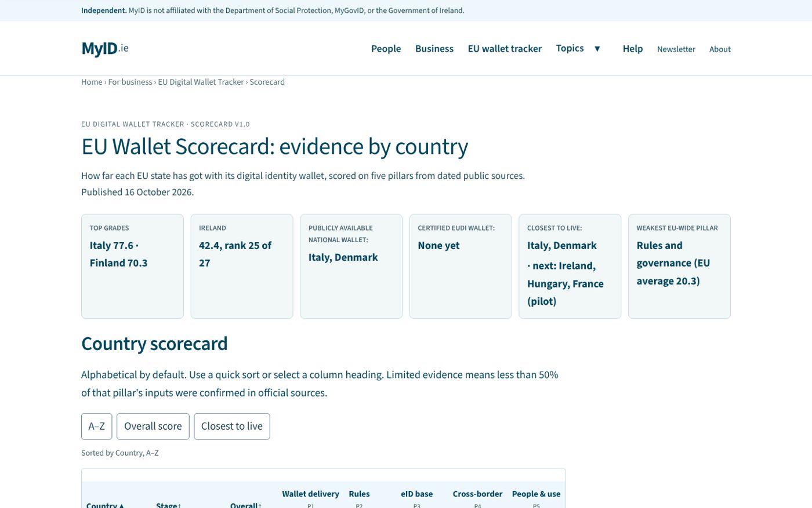Open the EU Digital Wallet Tracker breadcrumb
812x508 pixels.
pyautogui.click(x=201, y=82)
